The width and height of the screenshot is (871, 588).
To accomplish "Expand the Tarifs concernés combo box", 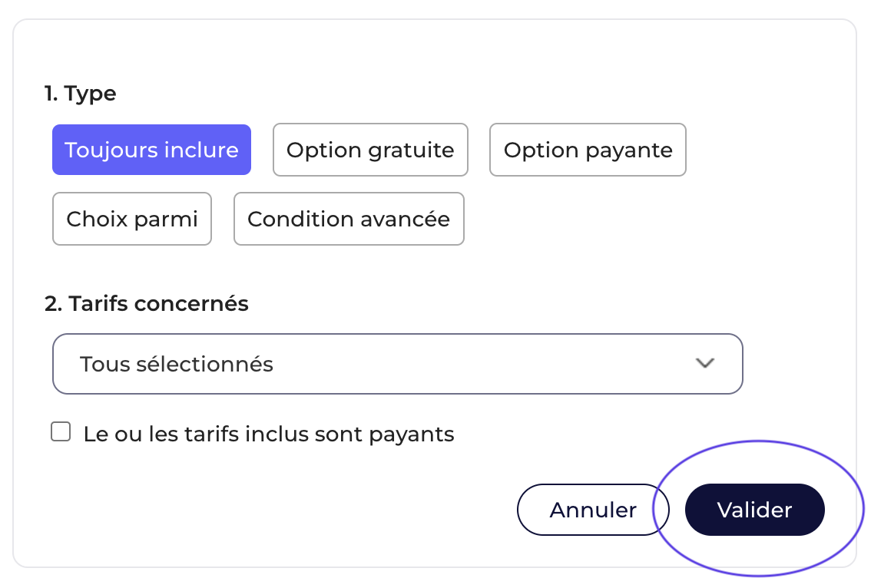I will (x=397, y=364).
